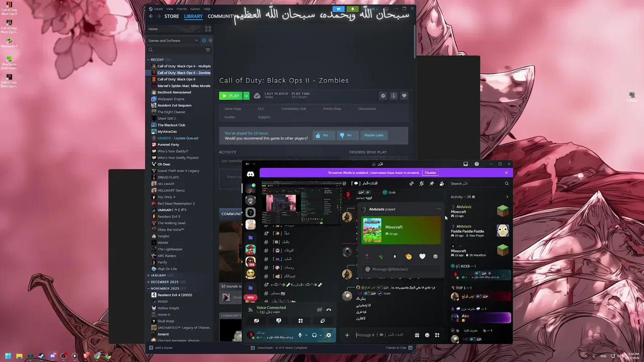Image resolution: width=644 pixels, height=362 pixels.
Task: Disable Streamer Mode in Discord banner
Action: (430, 173)
